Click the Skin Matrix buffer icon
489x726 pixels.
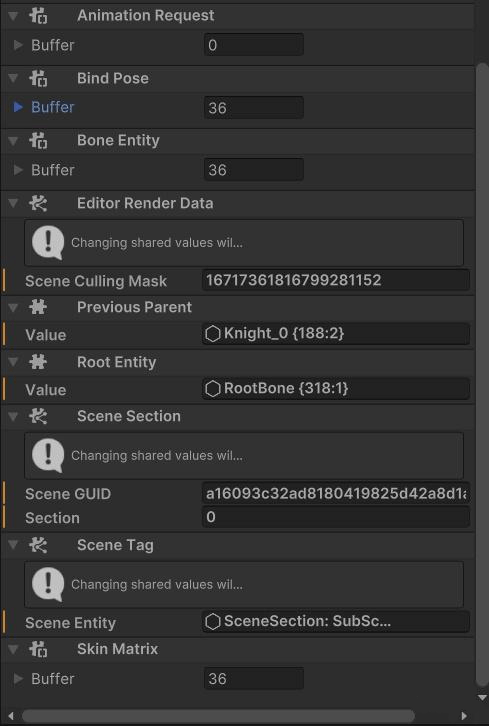pos(38,649)
